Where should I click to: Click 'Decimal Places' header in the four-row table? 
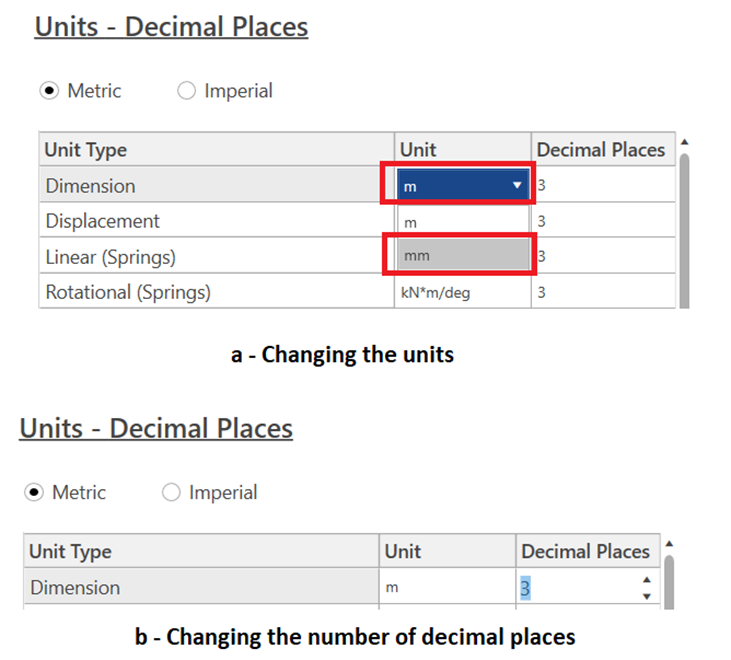tap(600, 150)
